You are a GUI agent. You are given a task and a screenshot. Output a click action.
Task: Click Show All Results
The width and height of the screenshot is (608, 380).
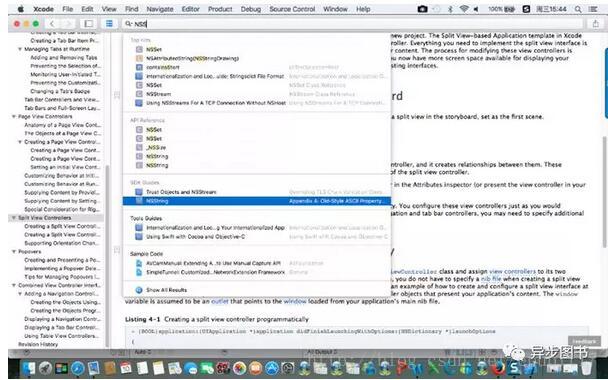pyautogui.click(x=166, y=290)
